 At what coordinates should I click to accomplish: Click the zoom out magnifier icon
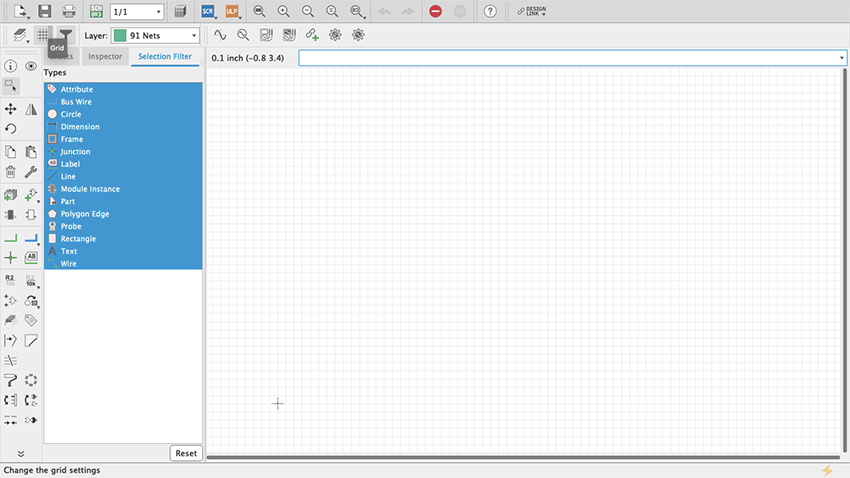point(308,11)
